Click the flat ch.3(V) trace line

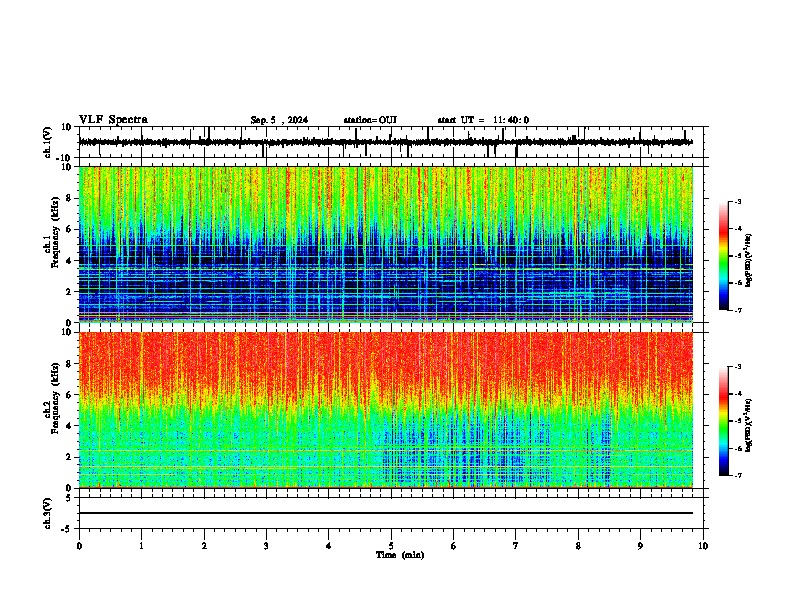point(386,513)
